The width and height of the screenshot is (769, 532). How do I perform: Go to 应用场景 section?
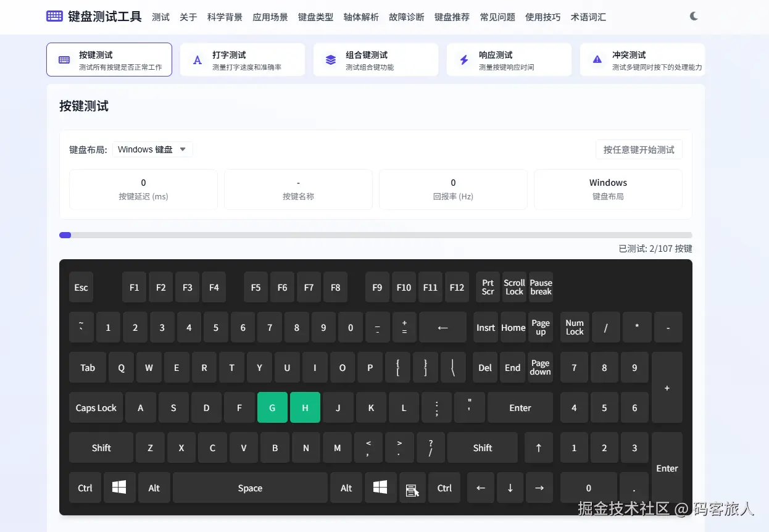[270, 17]
